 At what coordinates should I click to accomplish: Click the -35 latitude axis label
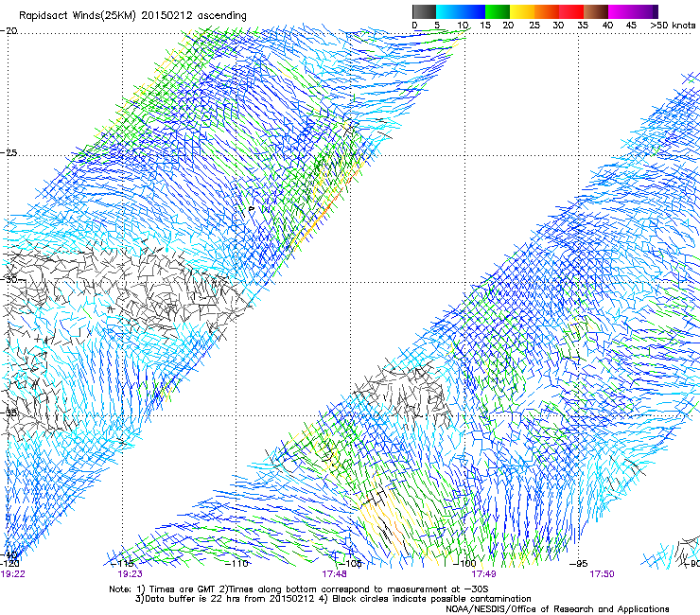[x=9, y=413]
